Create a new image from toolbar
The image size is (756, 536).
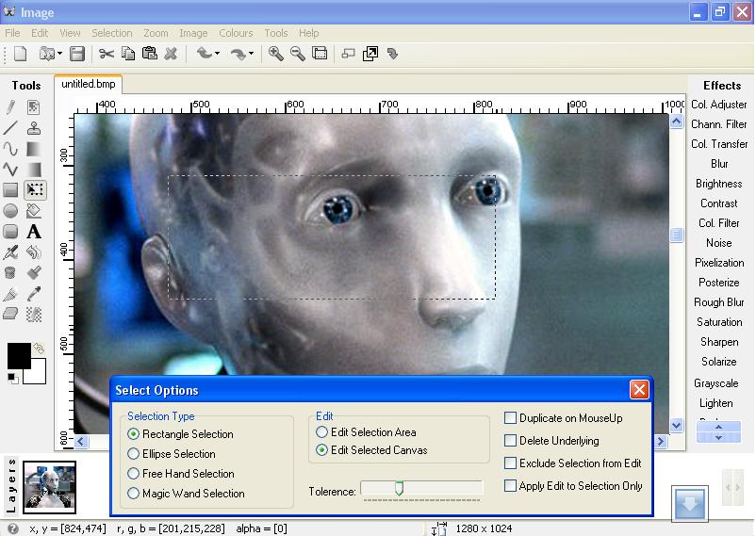pyautogui.click(x=20, y=54)
